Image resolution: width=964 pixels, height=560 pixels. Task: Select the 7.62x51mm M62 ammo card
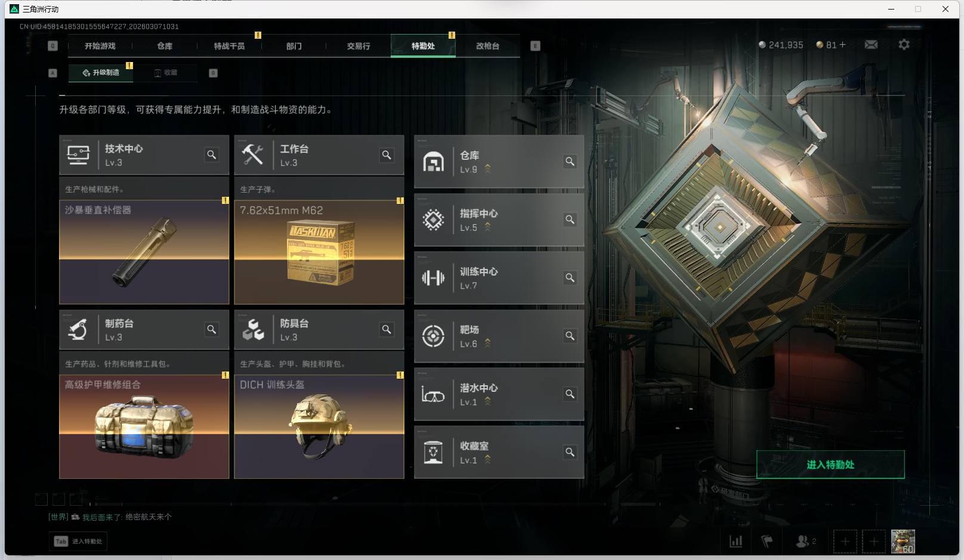click(319, 252)
